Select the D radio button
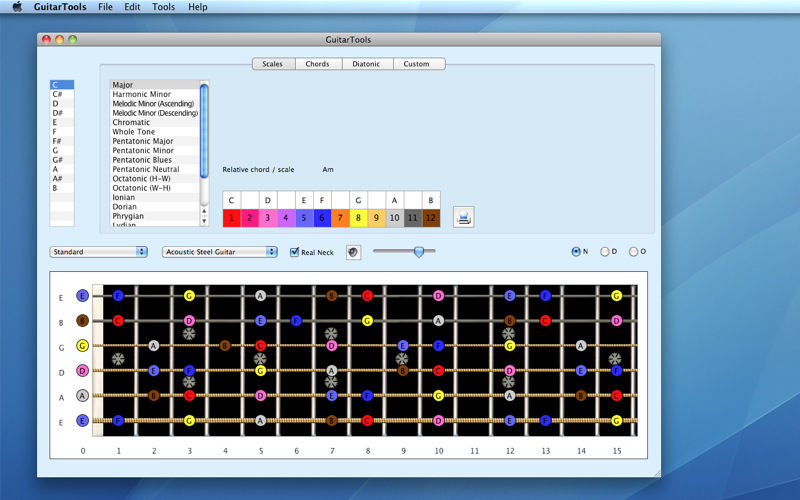Image resolution: width=800 pixels, height=500 pixels. [605, 251]
